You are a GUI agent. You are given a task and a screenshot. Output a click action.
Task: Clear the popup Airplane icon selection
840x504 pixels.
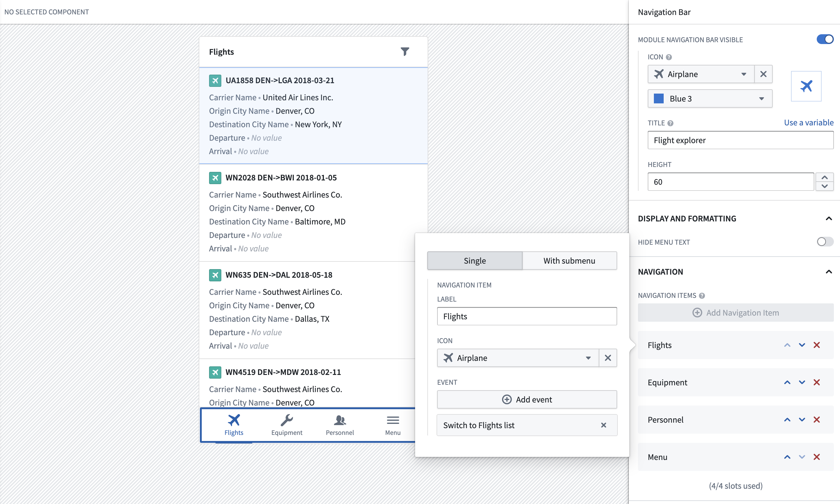pyautogui.click(x=608, y=358)
